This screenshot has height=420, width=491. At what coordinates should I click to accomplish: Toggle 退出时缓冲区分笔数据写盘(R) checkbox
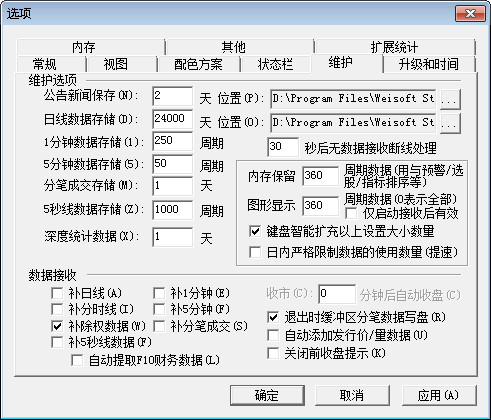pos(273,317)
